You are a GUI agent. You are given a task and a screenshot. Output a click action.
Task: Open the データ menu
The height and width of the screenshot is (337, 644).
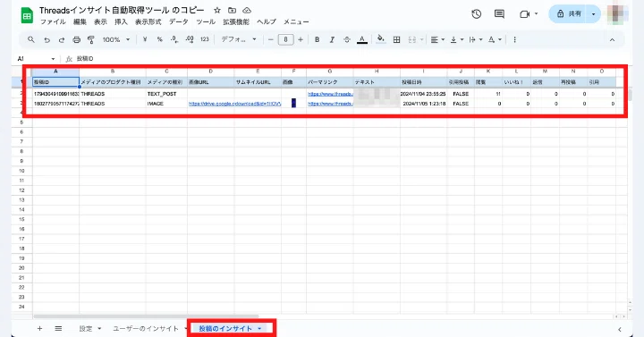click(x=178, y=22)
